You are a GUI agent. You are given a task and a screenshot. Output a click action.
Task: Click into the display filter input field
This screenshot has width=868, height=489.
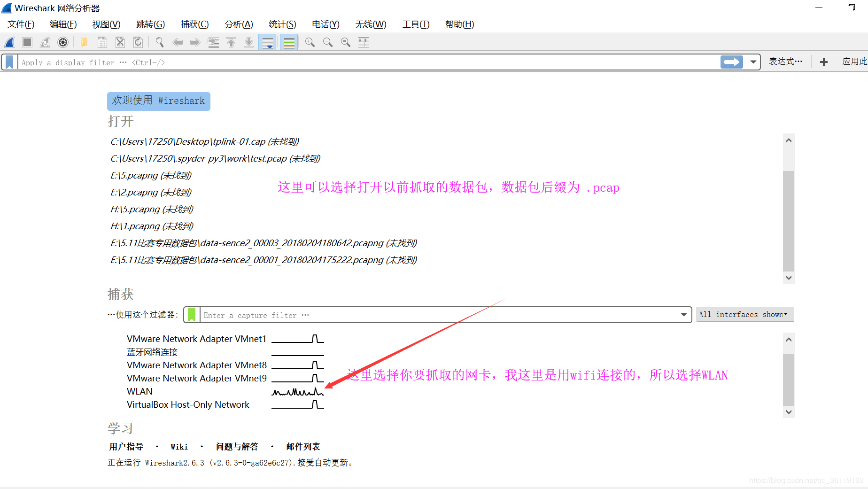[x=366, y=62]
